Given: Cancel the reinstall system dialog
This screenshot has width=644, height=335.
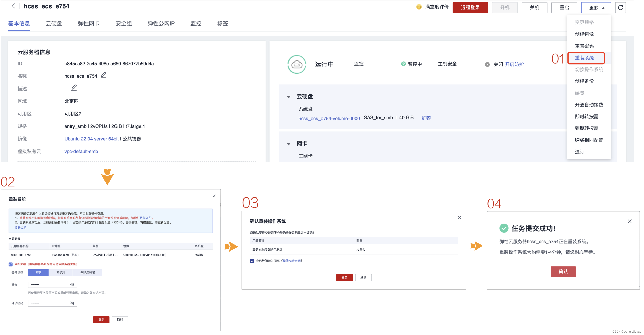Looking at the screenshot, I should pyautogui.click(x=120, y=320).
